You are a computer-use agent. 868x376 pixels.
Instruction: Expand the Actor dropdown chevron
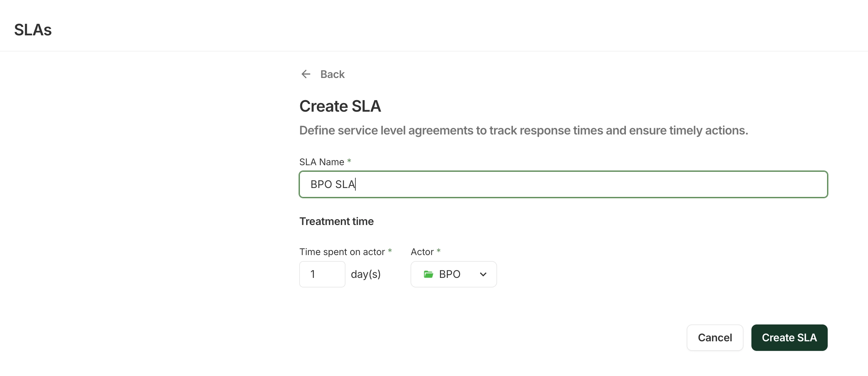[x=483, y=274]
